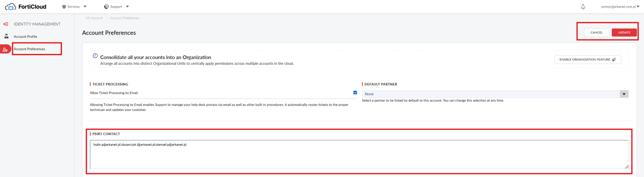
Task: Click the CANCEL button
Action: [597, 33]
